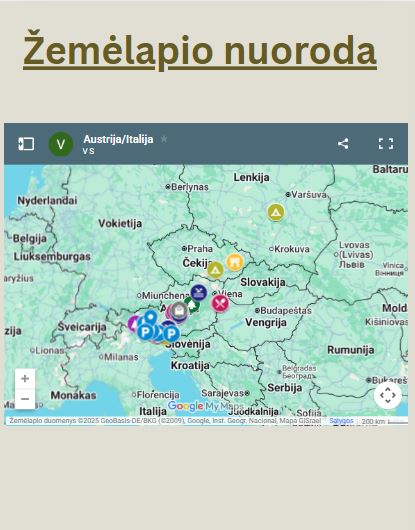Select the blue pin marker above parking icons

pyautogui.click(x=151, y=317)
